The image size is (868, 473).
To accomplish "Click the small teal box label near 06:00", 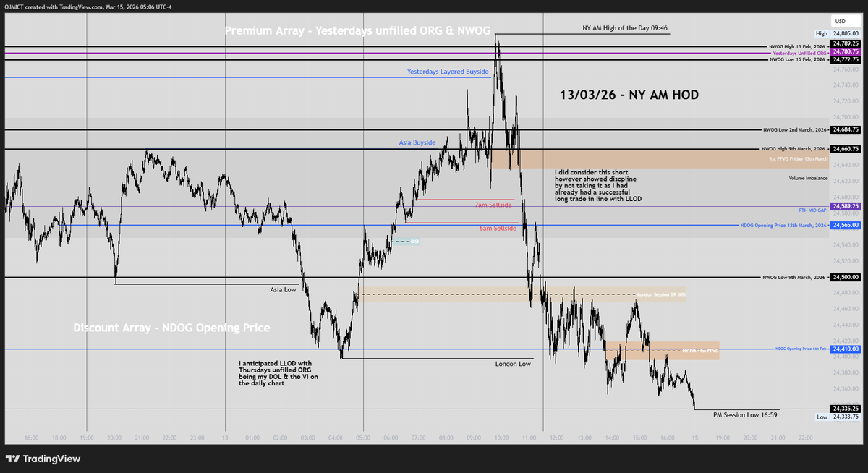I will tap(414, 241).
